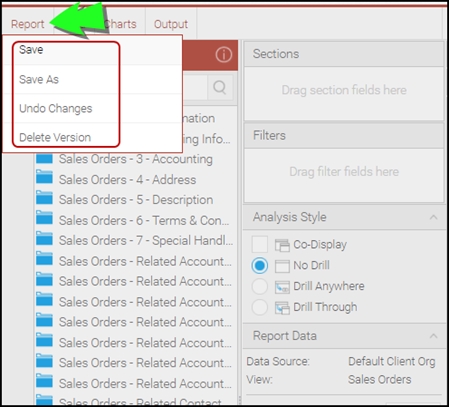Viewport: 449px width, 407px height.
Task: Click the No Drill icon
Action: pos(282,266)
